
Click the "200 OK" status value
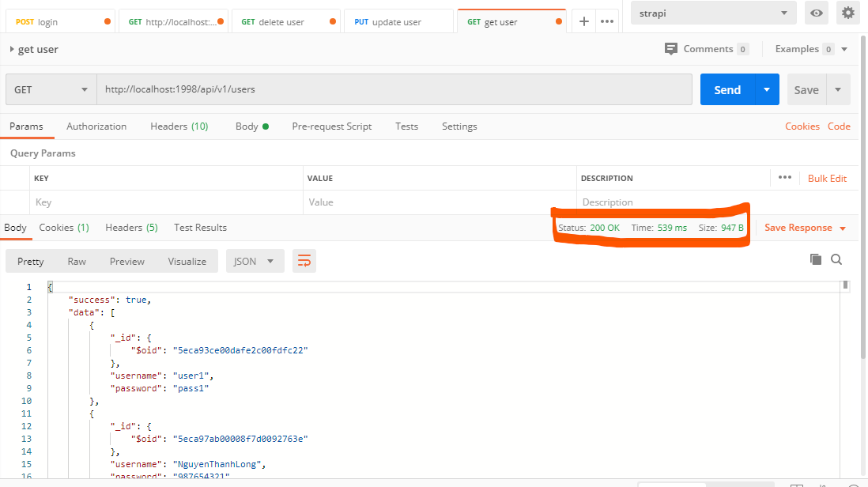click(605, 228)
